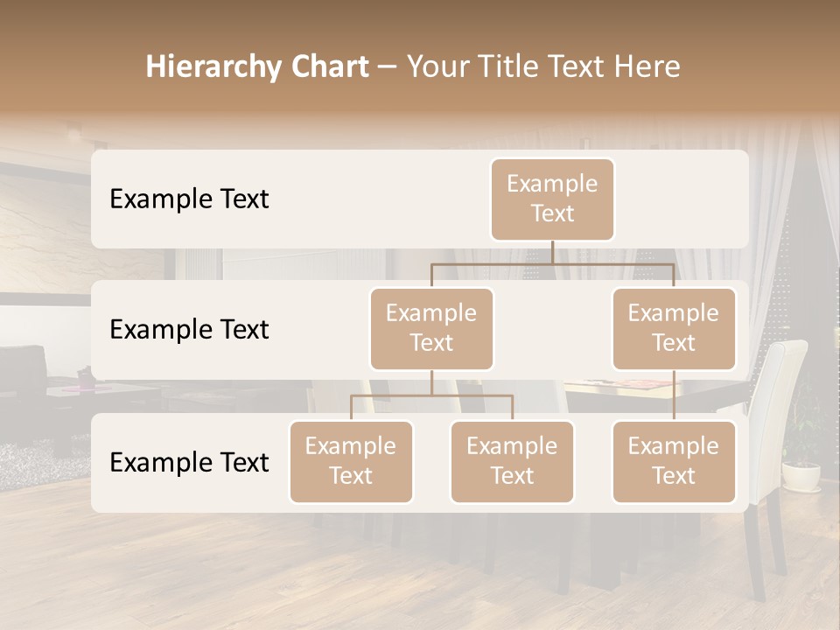Select the top-level Example Text box

(x=552, y=199)
